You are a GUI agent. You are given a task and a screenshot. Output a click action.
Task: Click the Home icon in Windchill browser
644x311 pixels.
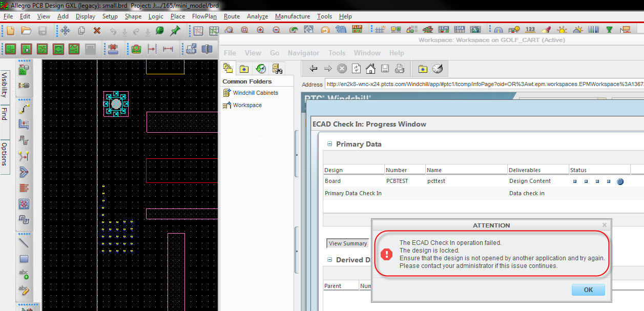pyautogui.click(x=370, y=69)
